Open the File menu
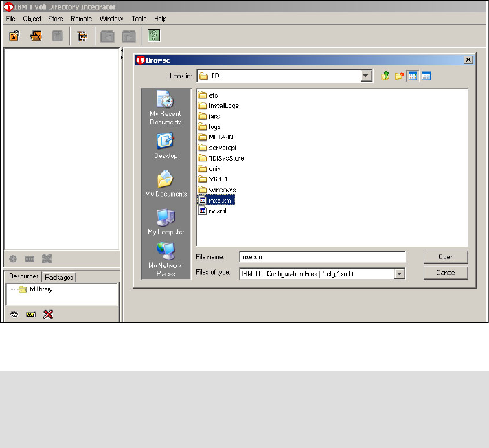 click(x=10, y=19)
